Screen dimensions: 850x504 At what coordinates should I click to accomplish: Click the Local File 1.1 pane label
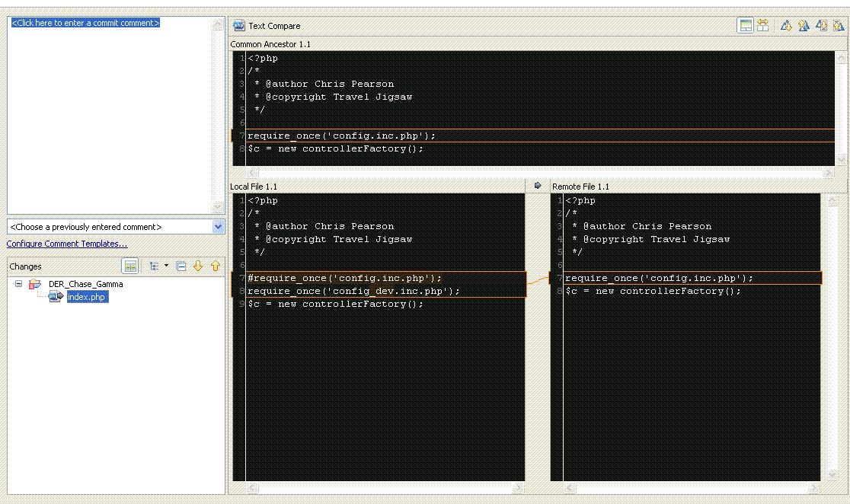click(x=253, y=187)
